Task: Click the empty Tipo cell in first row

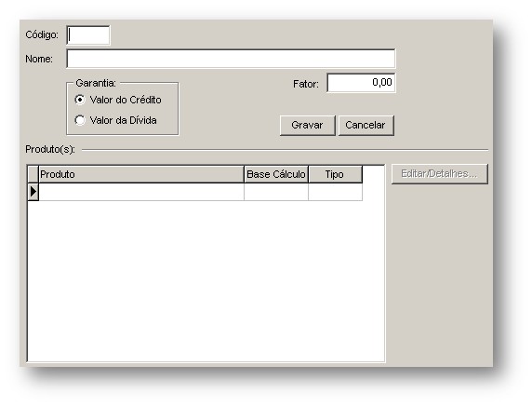Action: [x=335, y=192]
